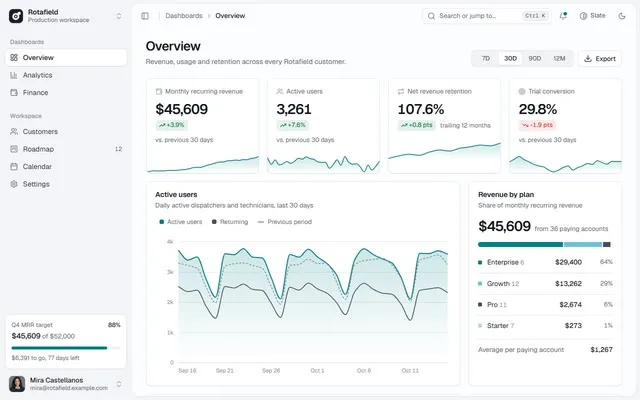640x400 pixels.
Task: Click Mira Castellanos avatar photo
Action: (17, 384)
